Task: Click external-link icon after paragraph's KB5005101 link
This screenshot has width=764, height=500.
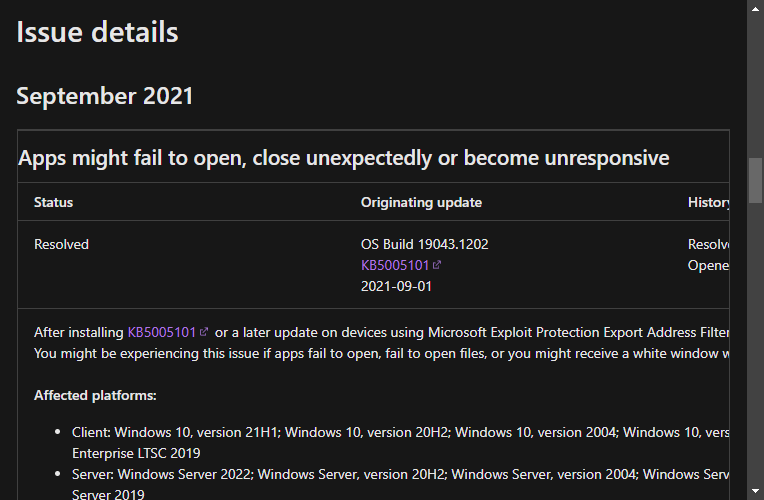Action: (x=204, y=332)
